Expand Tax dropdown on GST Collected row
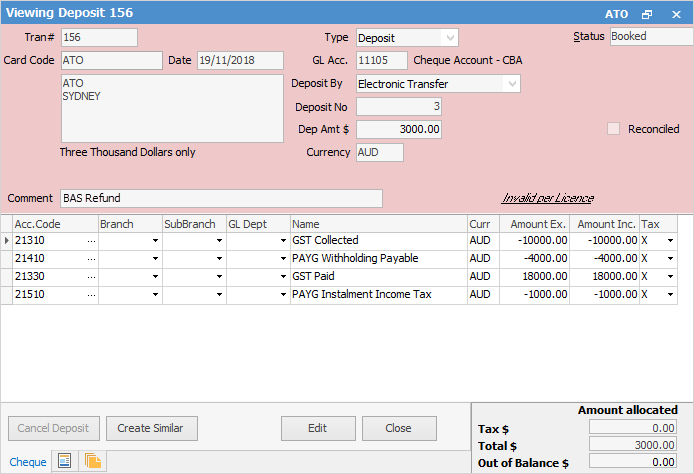This screenshot has width=694, height=474. point(669,241)
